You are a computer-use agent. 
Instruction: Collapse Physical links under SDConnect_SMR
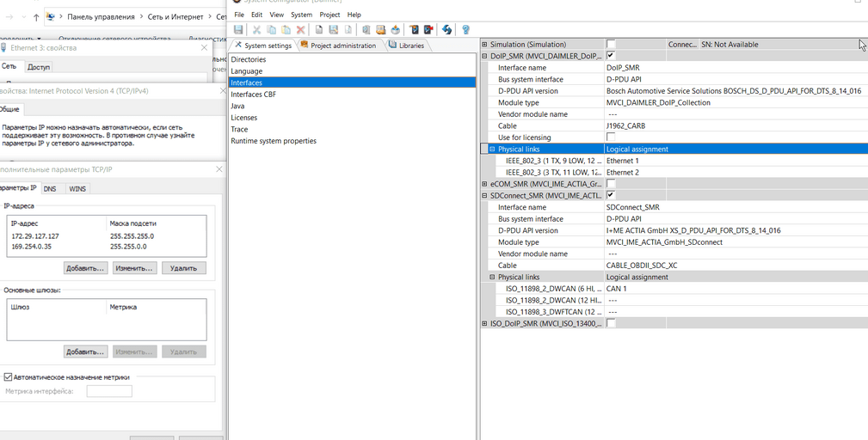coord(492,277)
